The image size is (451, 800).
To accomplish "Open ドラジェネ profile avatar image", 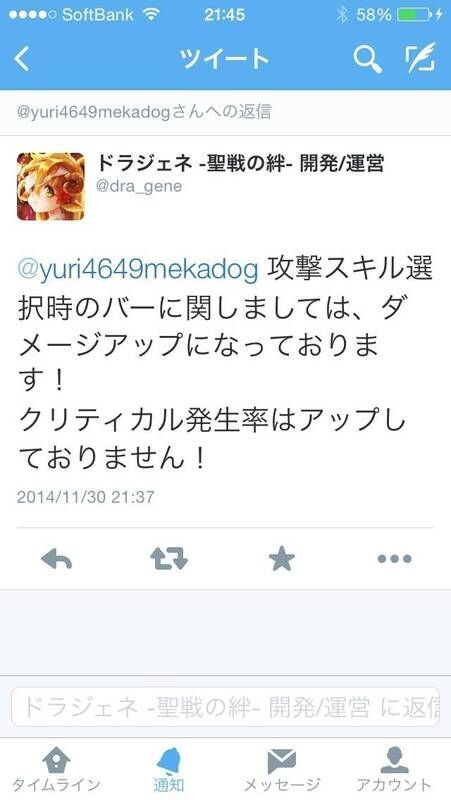I will click(51, 186).
